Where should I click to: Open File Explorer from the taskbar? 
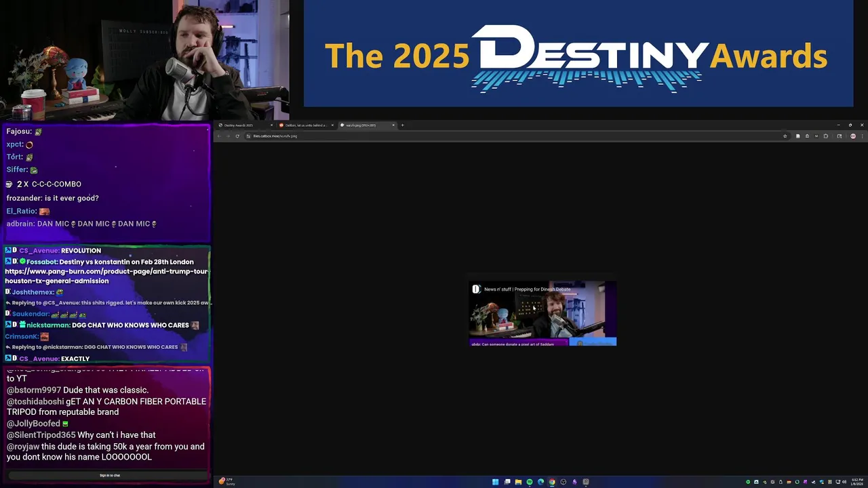tap(518, 482)
